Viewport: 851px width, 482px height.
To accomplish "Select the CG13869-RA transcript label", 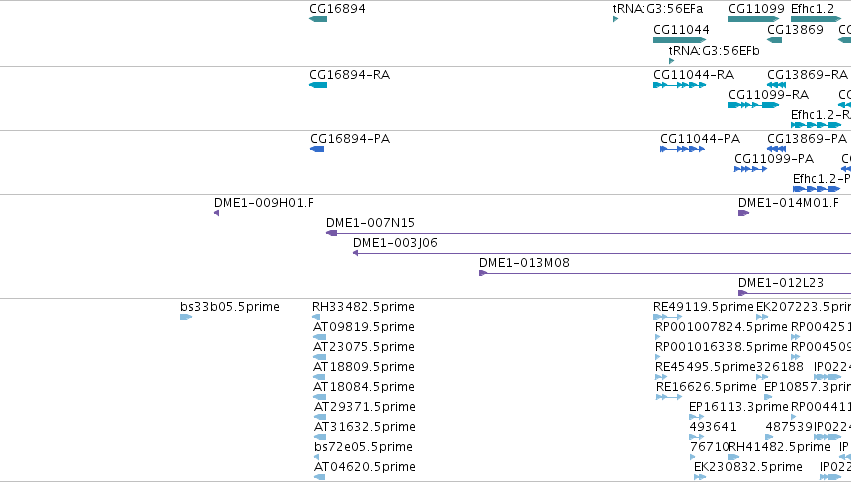I will pos(807,74).
